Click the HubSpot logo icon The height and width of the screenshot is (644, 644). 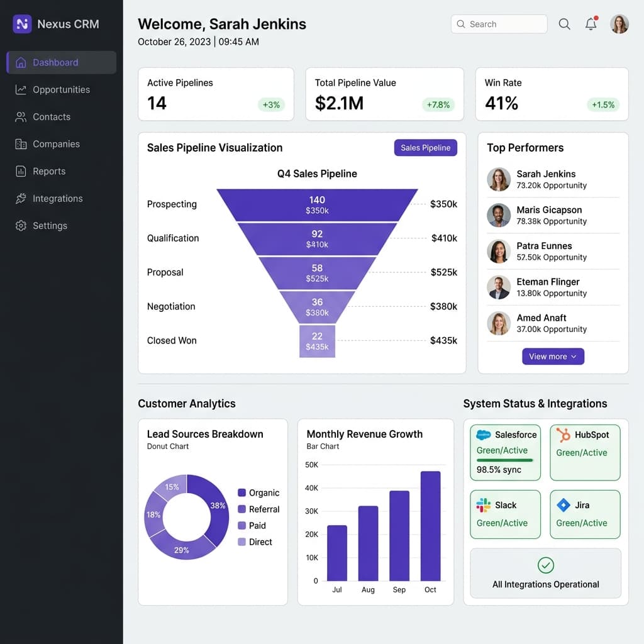click(x=563, y=435)
